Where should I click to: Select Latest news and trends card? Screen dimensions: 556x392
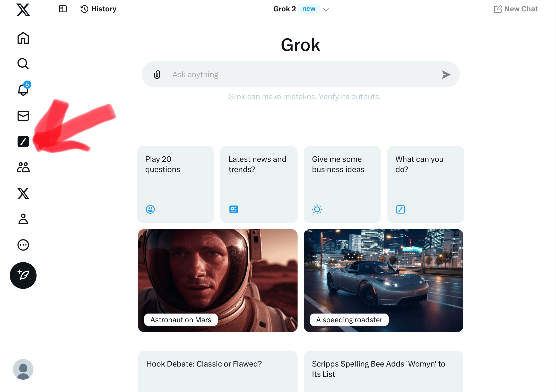[x=259, y=184]
